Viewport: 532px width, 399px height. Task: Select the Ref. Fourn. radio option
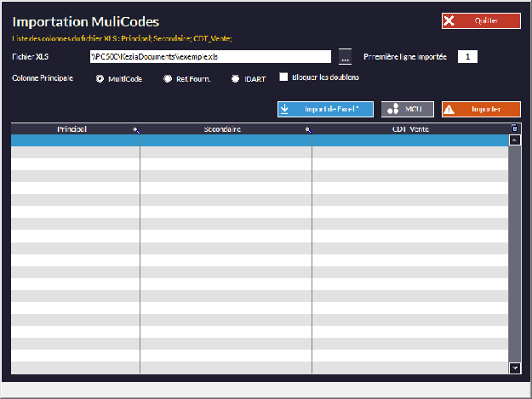(168, 78)
